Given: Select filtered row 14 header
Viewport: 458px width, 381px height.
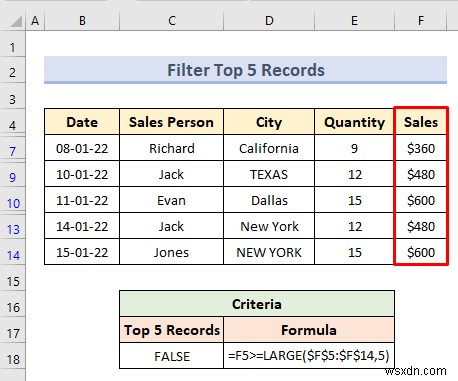Looking at the screenshot, I should click(x=13, y=252).
